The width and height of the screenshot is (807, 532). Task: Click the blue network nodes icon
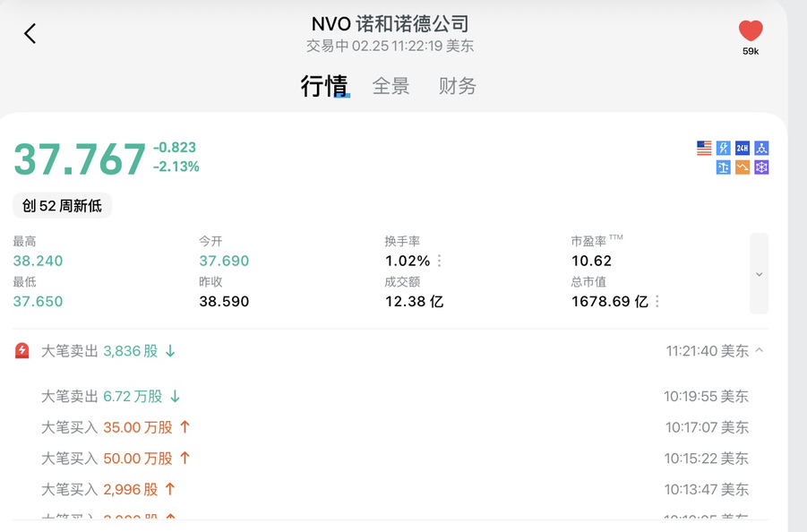tap(761, 149)
